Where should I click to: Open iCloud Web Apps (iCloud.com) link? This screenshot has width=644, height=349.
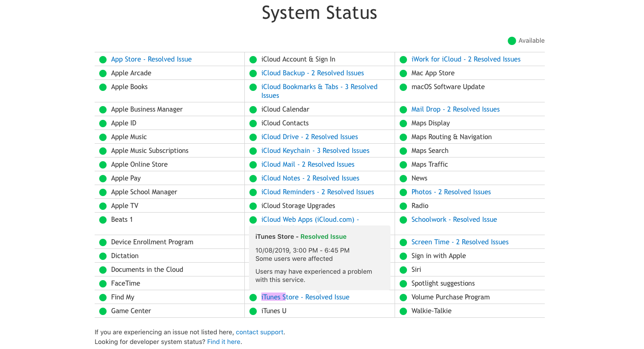tap(310, 220)
